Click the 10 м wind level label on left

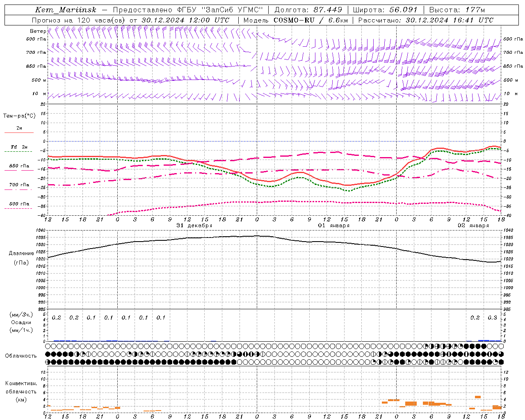(39, 94)
